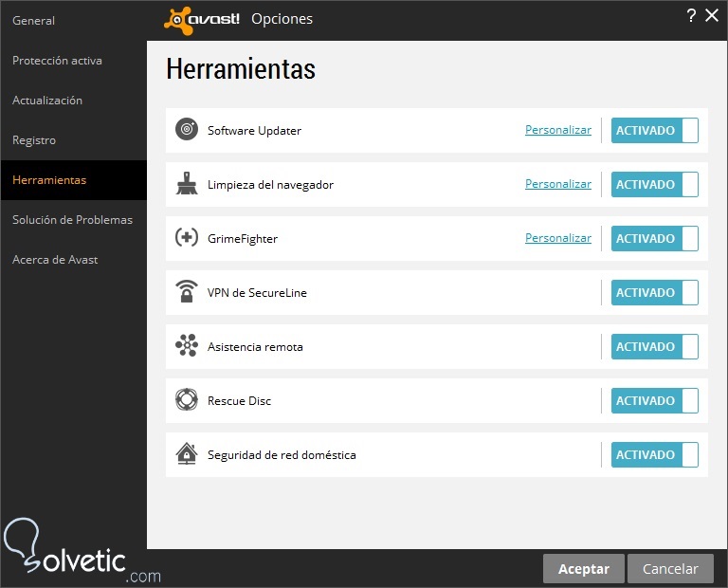The height and width of the screenshot is (588, 728).
Task: Switch off Seguridad de red doméstica
Action: click(x=655, y=454)
